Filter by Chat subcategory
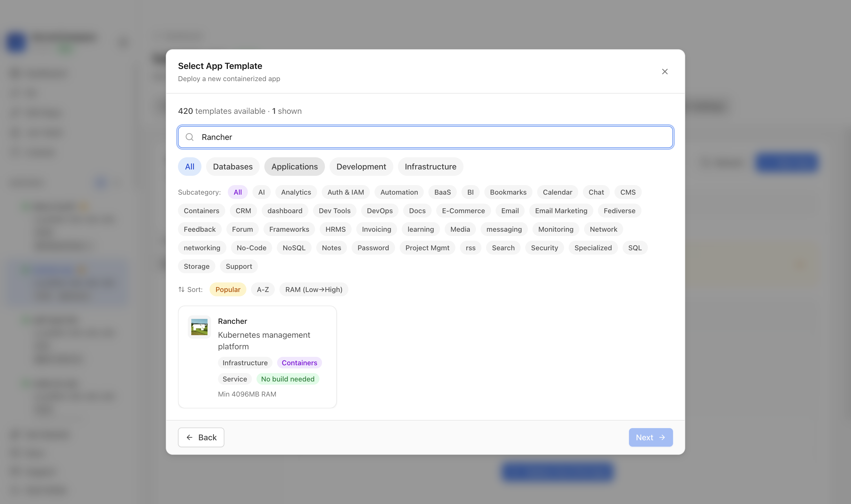Viewport: 851px width, 504px height. click(596, 192)
